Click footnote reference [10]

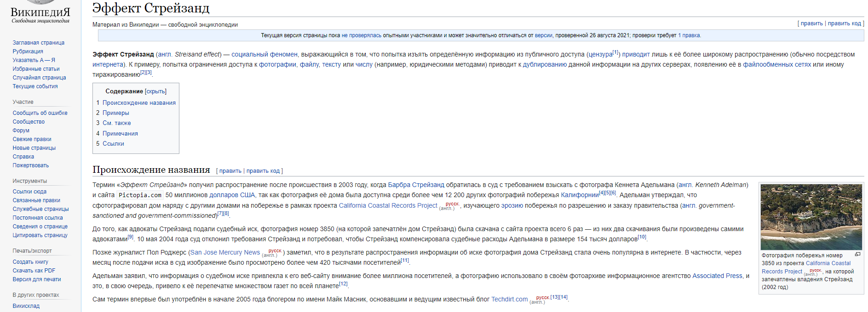pyautogui.click(x=642, y=237)
